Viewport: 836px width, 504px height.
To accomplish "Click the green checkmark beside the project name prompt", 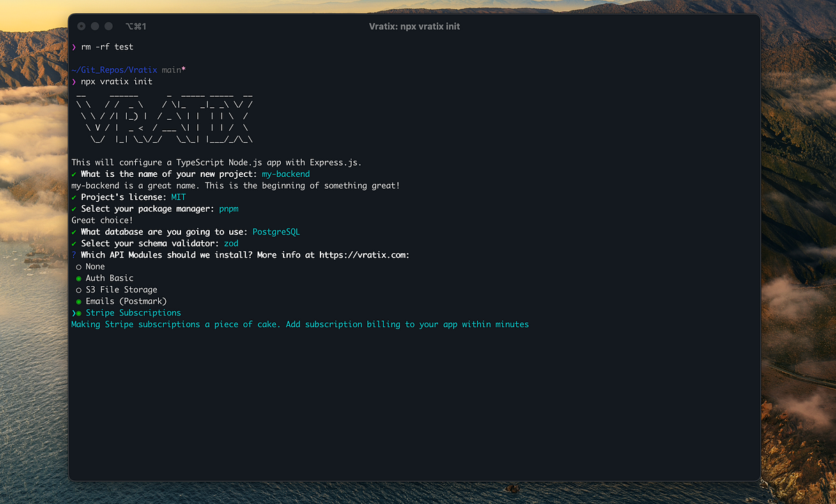I will coord(74,173).
